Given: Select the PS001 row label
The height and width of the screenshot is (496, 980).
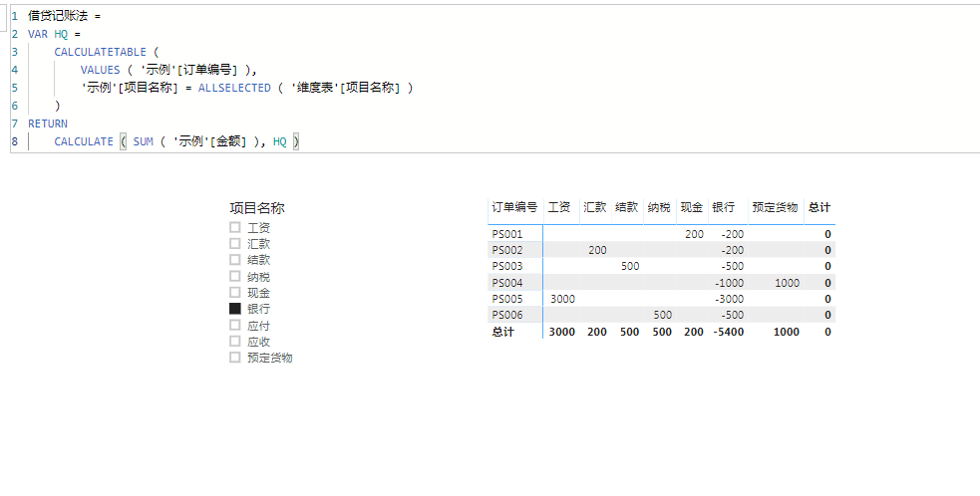Looking at the screenshot, I should click(x=506, y=234).
